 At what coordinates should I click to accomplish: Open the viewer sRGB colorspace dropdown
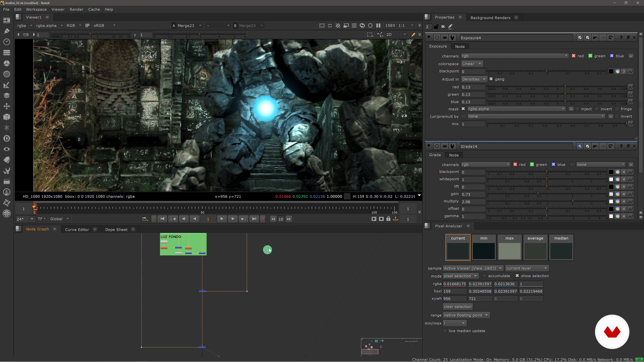pyautogui.click(x=104, y=25)
